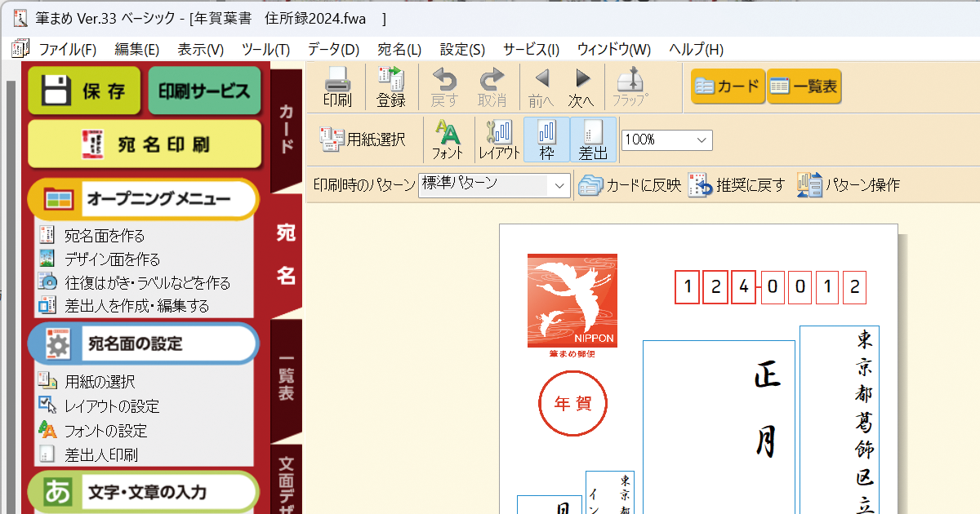Click the crane NIPPON stamp image
This screenshot has height=514, width=980.
tap(572, 300)
